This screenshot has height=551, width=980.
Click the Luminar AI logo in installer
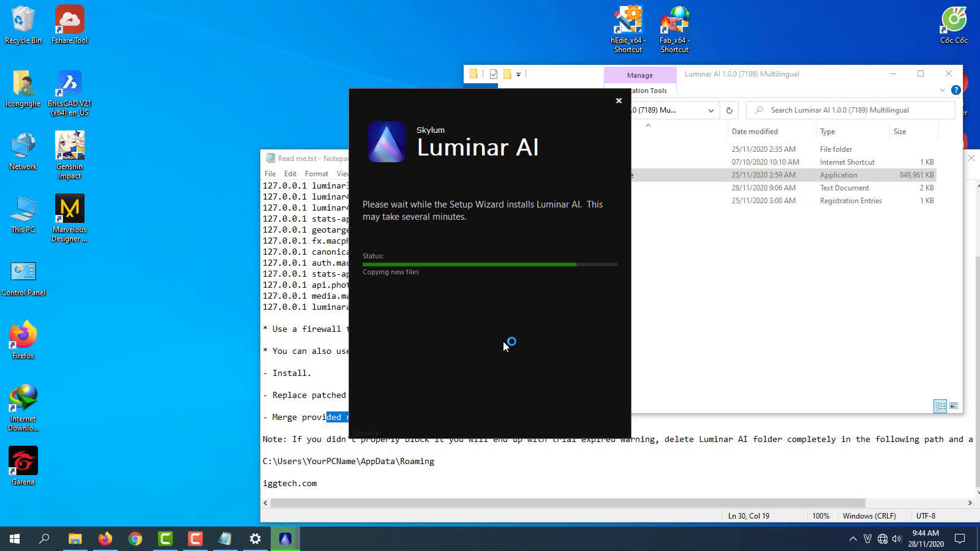[x=386, y=141]
